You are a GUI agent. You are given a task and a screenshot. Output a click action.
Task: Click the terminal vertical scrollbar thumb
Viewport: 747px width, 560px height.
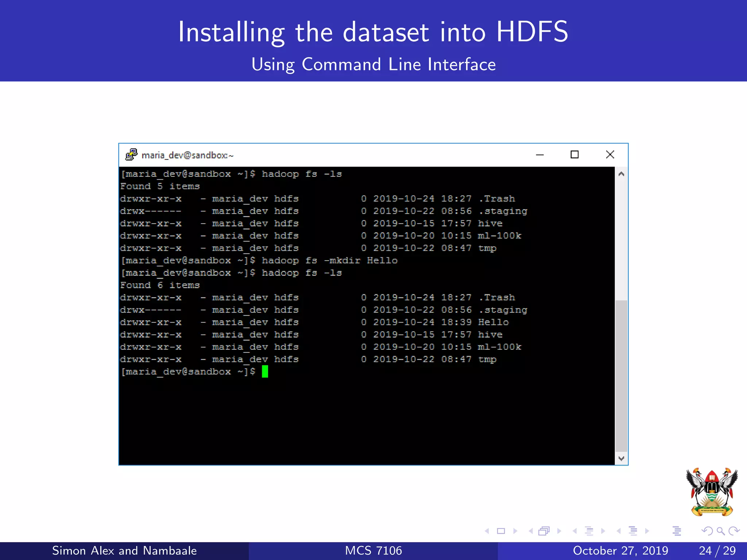[622, 376]
